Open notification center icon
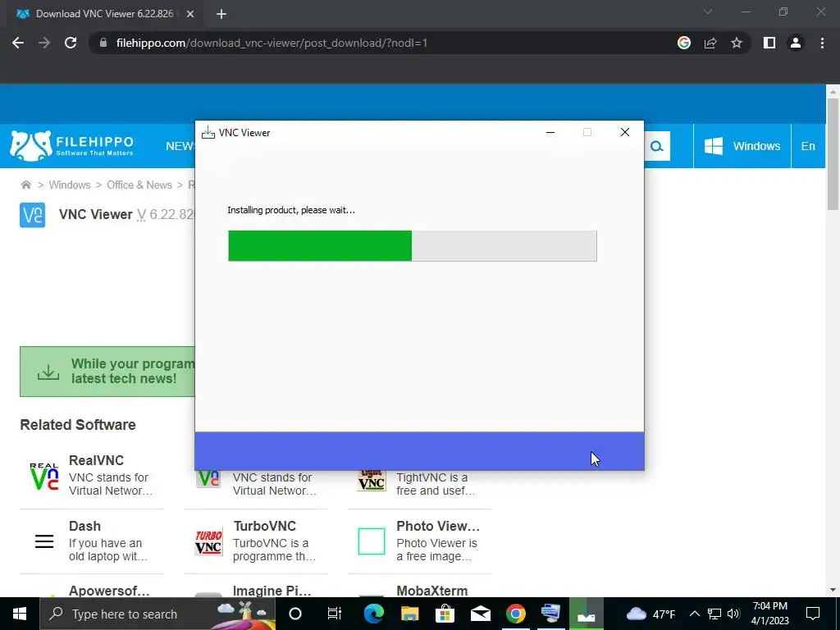Image resolution: width=840 pixels, height=630 pixels. 813,614
